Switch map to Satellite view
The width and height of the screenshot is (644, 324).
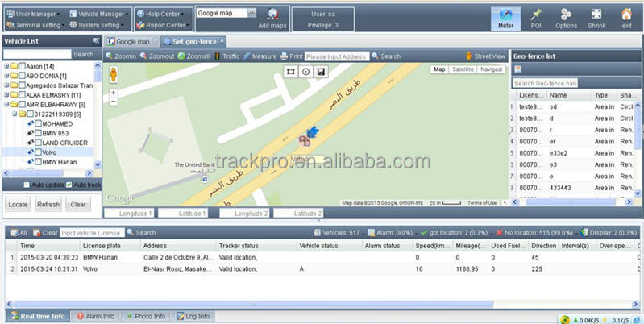[463, 69]
